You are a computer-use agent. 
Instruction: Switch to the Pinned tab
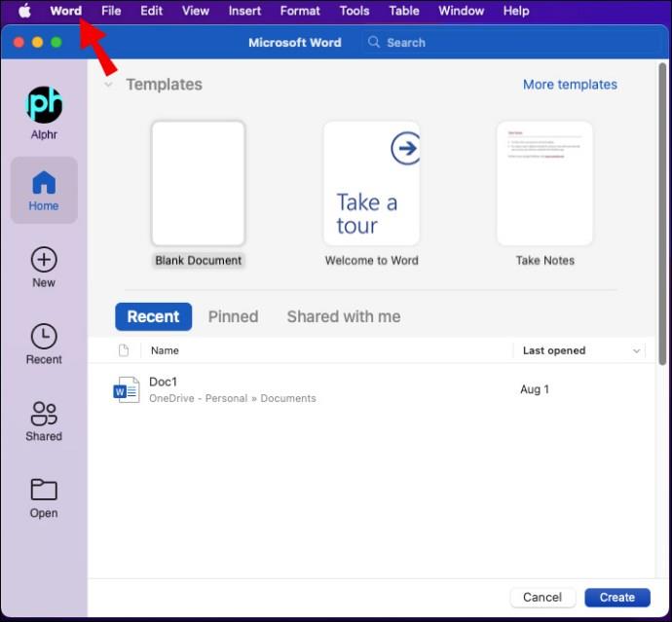point(233,316)
